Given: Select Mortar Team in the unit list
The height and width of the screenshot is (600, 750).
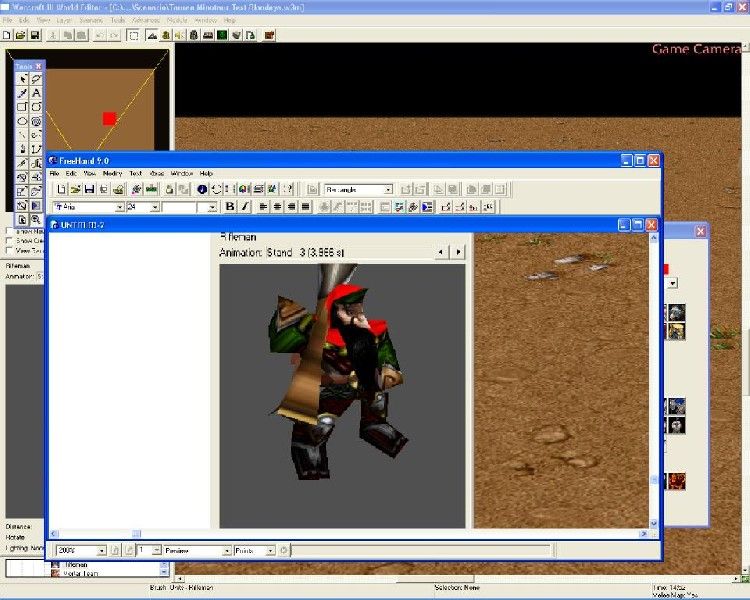Looking at the screenshot, I should tap(80, 573).
